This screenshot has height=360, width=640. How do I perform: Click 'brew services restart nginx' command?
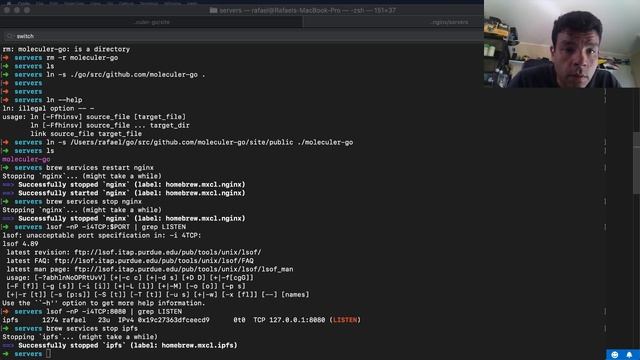[100, 168]
